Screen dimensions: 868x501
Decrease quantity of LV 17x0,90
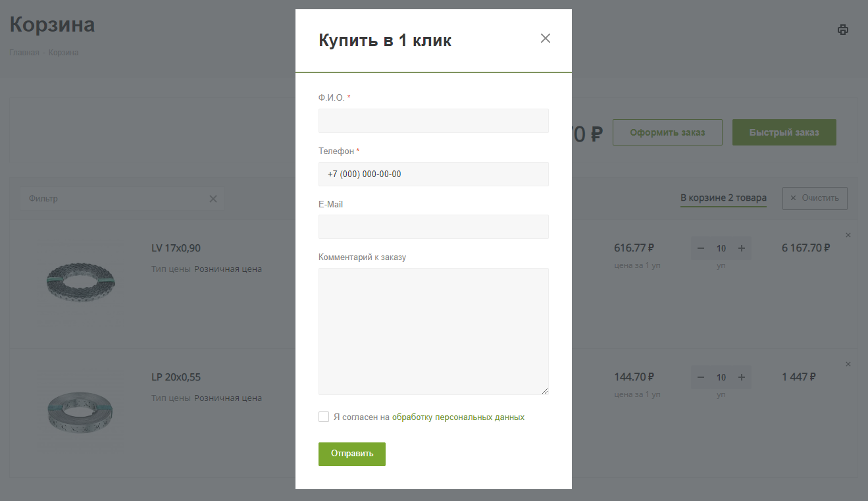point(701,248)
